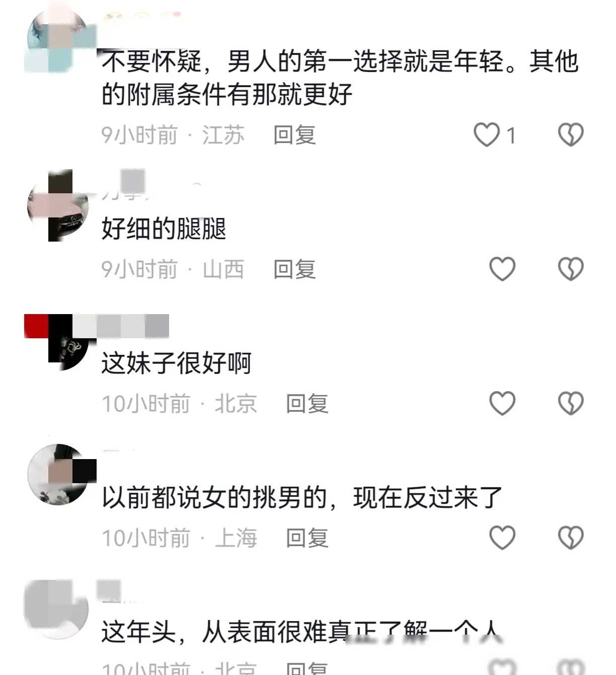
Task: Reply to the 山西 comment
Action: [294, 269]
